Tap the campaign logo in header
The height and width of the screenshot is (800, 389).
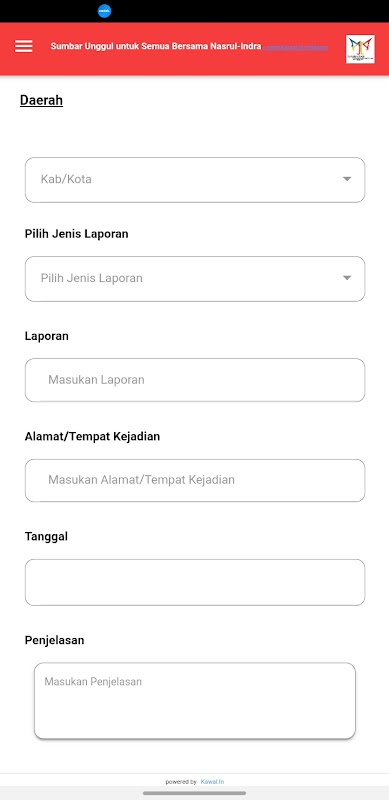[x=360, y=49]
